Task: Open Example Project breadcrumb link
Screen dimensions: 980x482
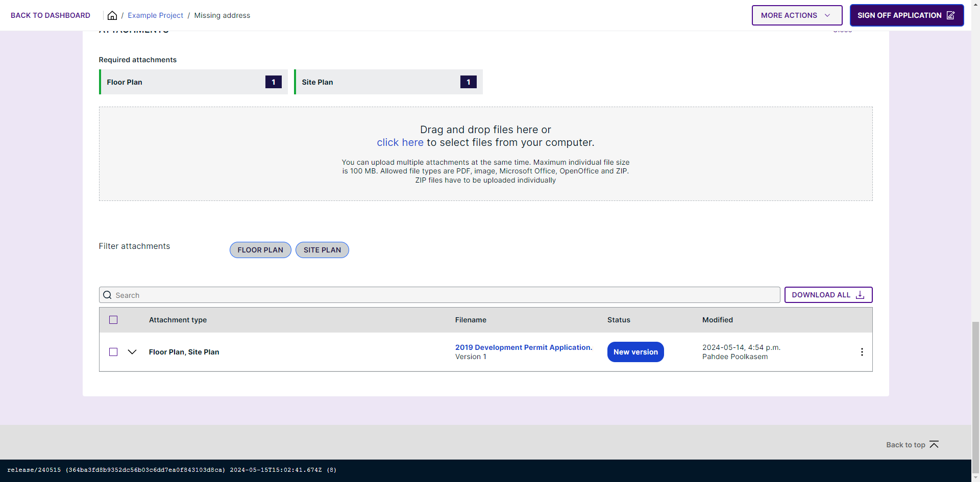Action: pos(155,15)
